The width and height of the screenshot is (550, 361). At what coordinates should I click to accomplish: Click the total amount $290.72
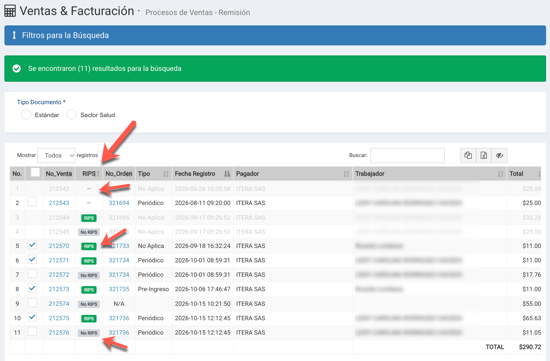(530, 347)
